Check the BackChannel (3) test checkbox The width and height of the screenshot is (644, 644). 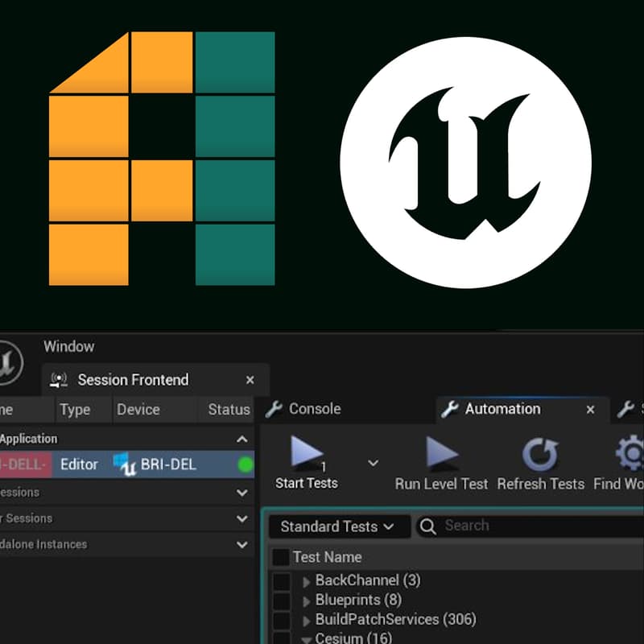click(x=282, y=581)
